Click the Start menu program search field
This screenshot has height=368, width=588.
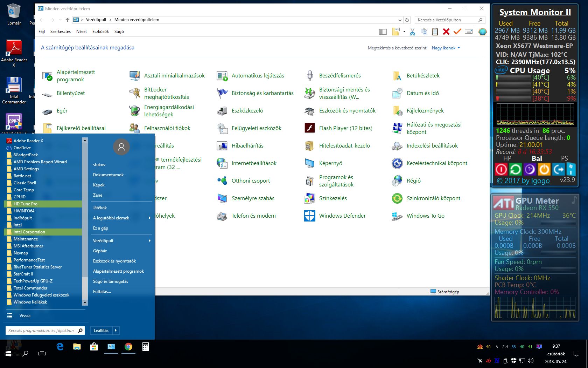pos(41,330)
